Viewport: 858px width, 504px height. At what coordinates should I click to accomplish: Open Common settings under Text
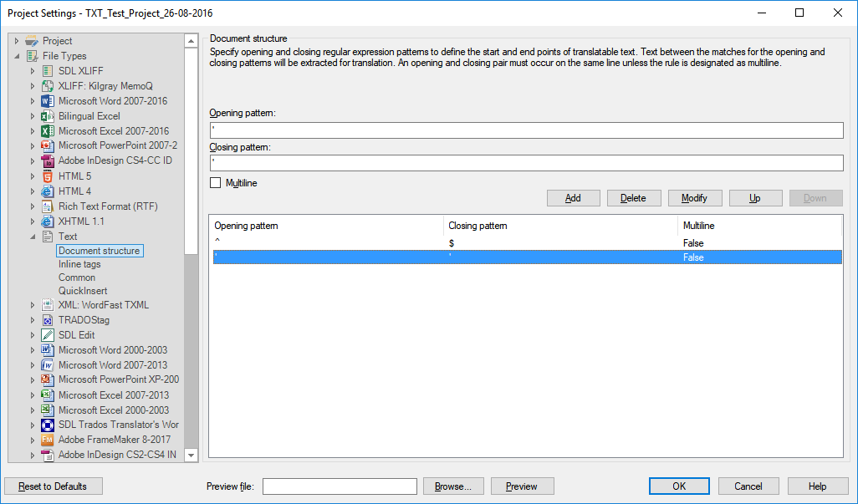click(77, 277)
